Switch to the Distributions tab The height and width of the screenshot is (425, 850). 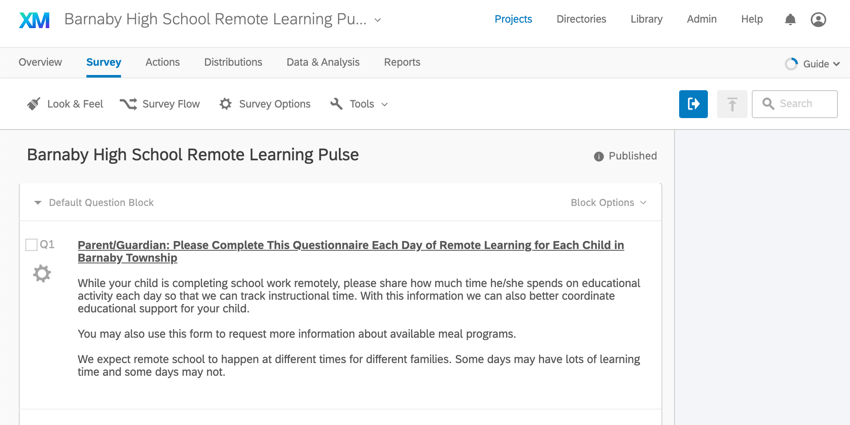(x=233, y=62)
